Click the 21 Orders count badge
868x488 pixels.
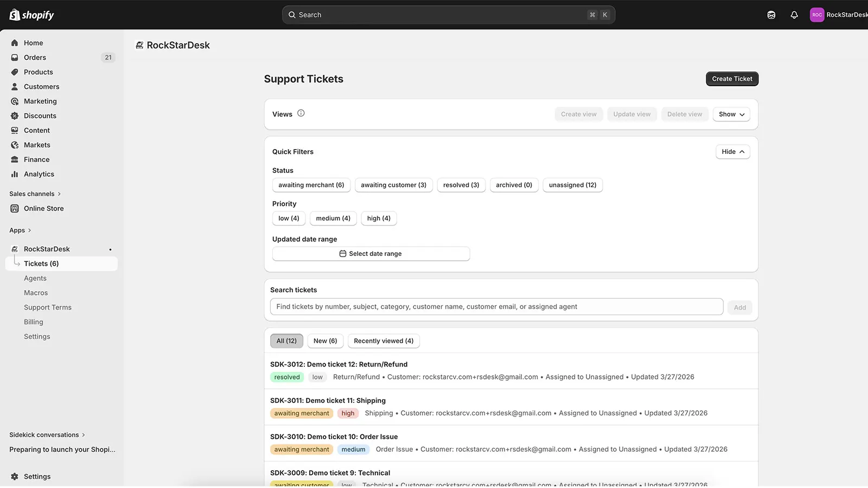[108, 57]
